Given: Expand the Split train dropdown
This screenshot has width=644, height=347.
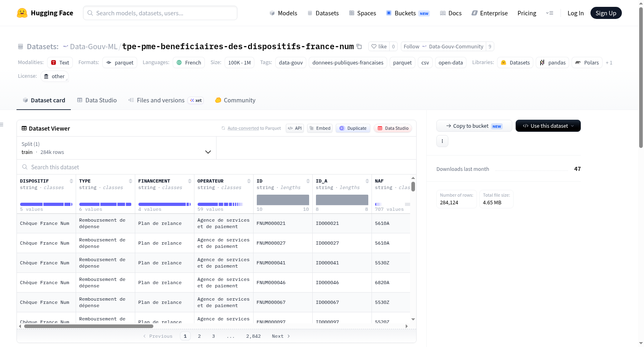Looking at the screenshot, I should point(116,148).
